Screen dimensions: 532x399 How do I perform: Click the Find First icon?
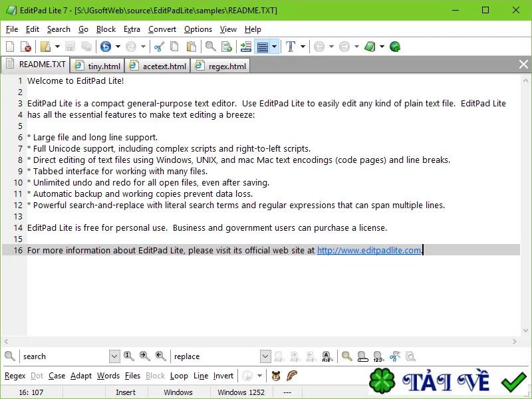click(x=128, y=356)
